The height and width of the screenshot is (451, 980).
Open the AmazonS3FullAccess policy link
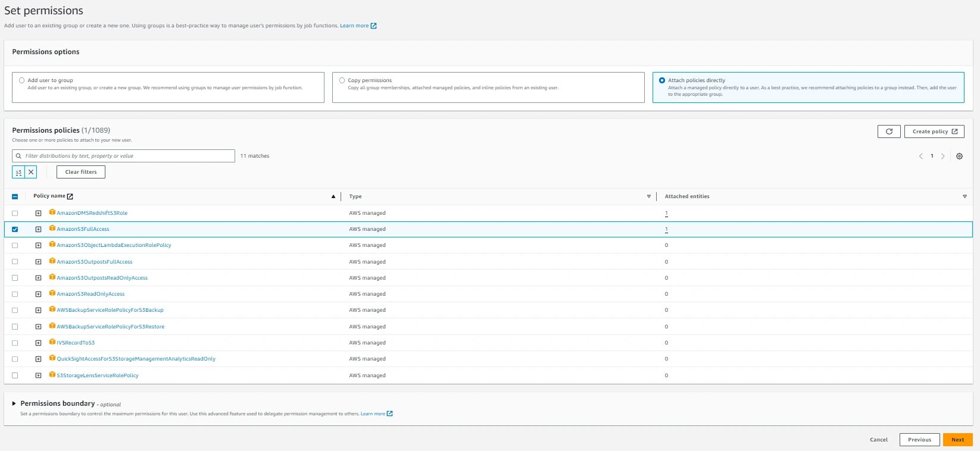point(83,229)
